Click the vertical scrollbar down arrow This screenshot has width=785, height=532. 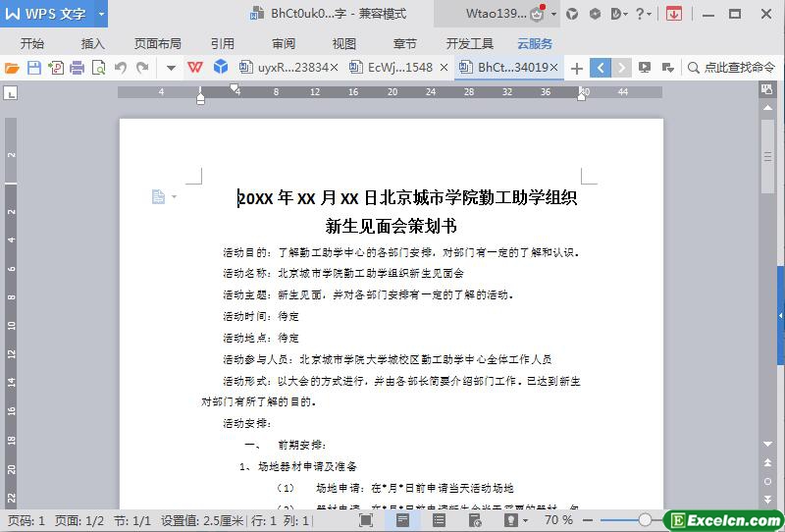pos(767,444)
